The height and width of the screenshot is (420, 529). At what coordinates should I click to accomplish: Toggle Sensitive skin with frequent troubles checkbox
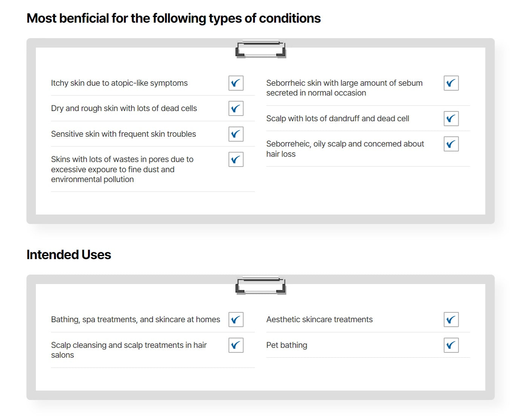pos(236,134)
